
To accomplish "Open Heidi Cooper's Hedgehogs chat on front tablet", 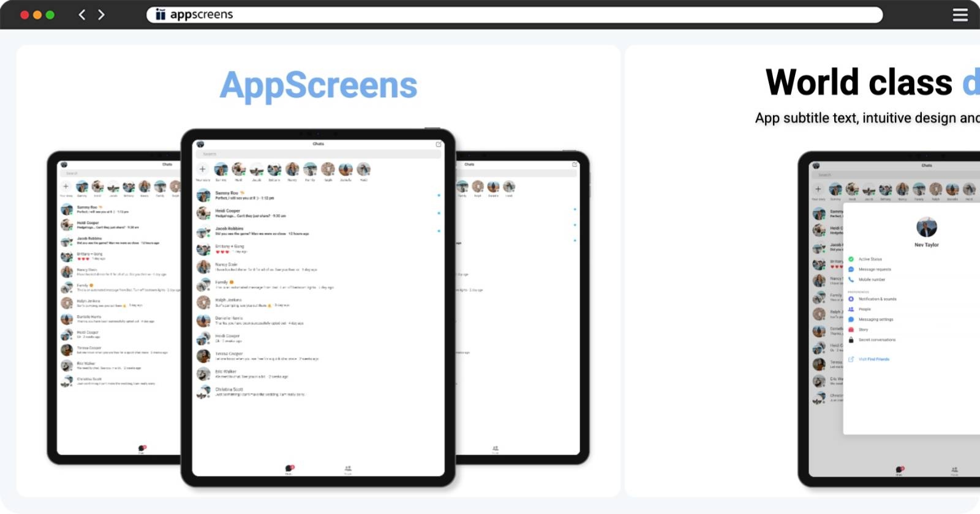I will [318, 213].
